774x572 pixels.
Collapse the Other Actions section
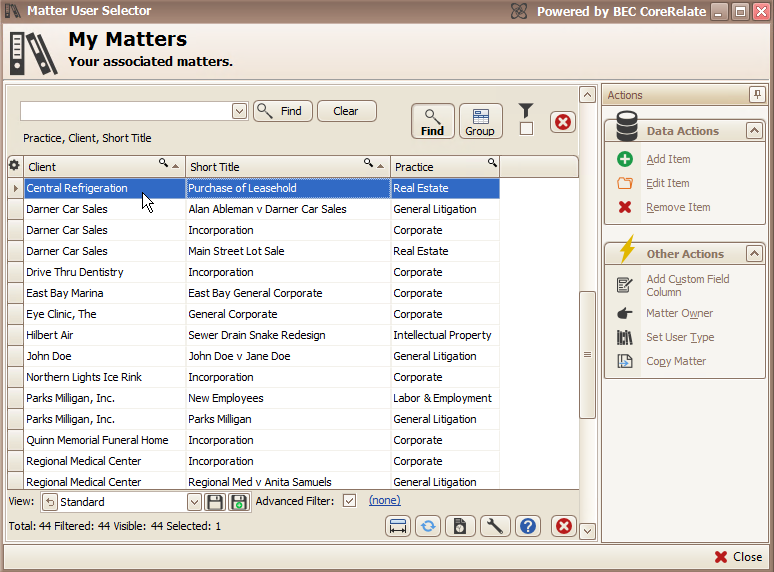754,254
